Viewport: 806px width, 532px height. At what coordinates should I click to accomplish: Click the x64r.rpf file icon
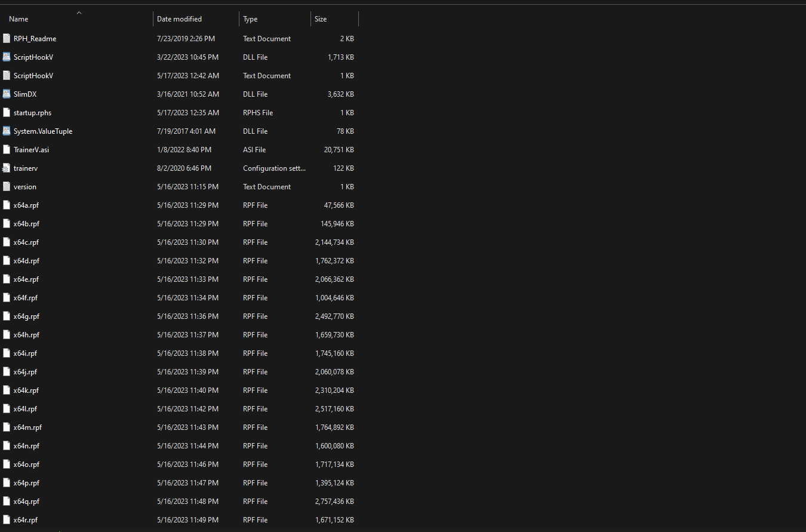[x=7, y=520]
